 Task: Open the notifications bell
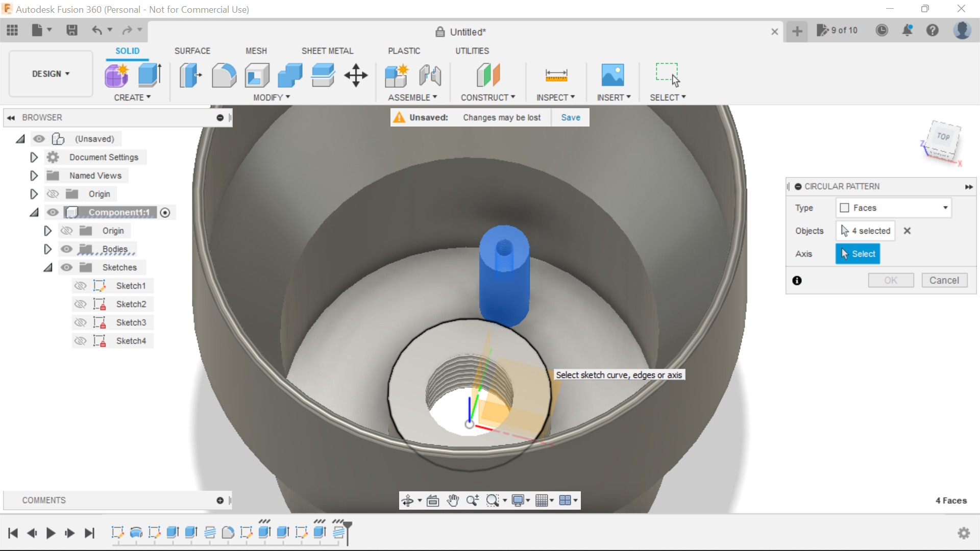tap(907, 31)
